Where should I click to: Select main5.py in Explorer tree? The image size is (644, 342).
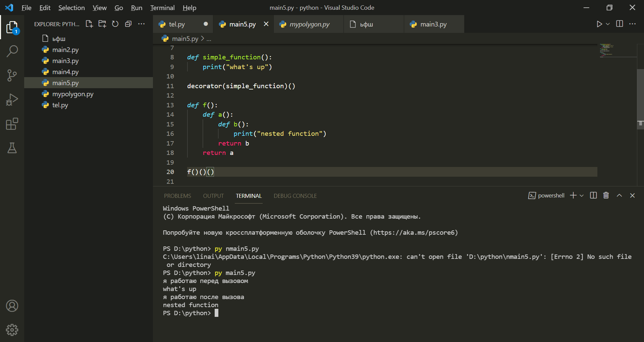pyautogui.click(x=89, y=83)
